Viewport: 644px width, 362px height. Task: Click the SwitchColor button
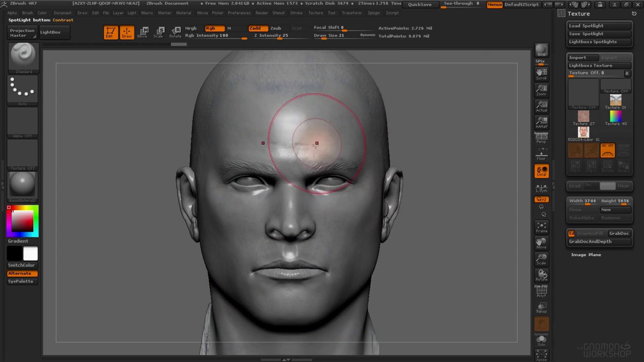pos(22,265)
